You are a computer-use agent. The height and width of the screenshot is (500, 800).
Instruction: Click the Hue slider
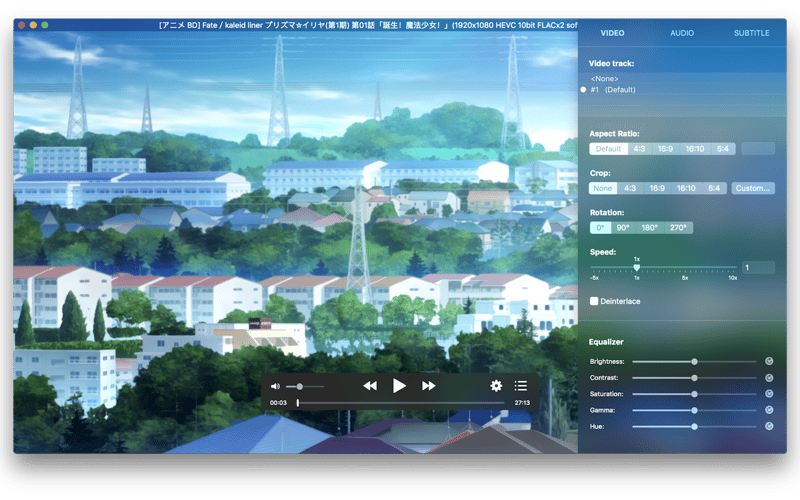tap(694, 427)
